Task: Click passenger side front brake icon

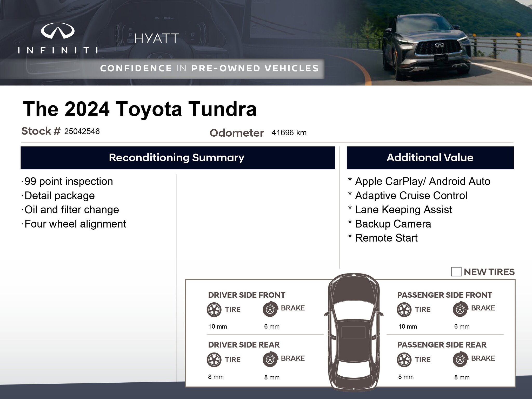Action: click(x=460, y=309)
